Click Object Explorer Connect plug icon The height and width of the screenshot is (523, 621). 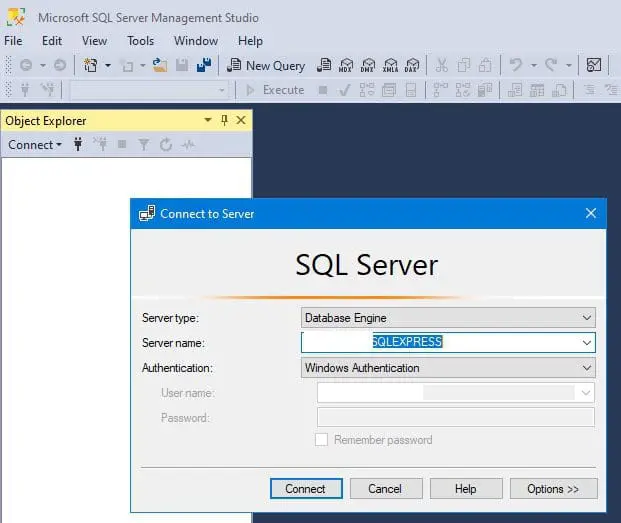click(78, 145)
